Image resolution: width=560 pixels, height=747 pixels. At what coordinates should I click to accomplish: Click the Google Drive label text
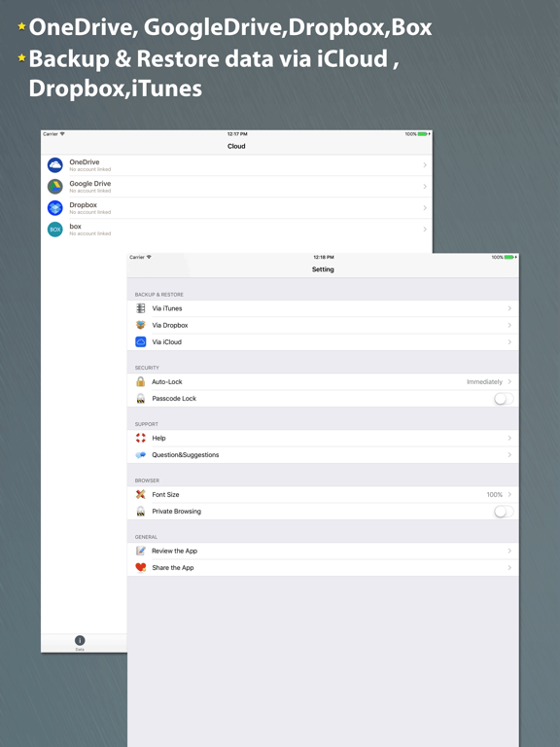coord(90,184)
